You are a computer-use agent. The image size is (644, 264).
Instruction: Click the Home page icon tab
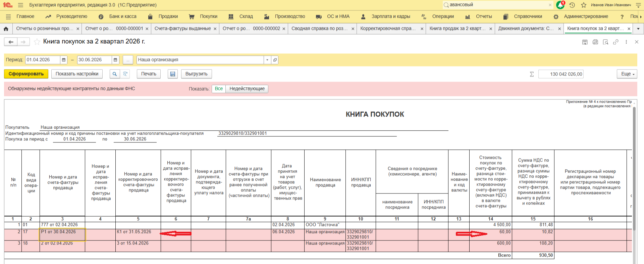point(6,29)
